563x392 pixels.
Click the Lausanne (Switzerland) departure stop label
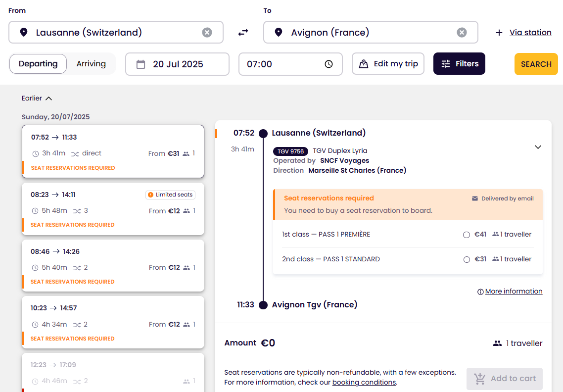pyautogui.click(x=319, y=133)
